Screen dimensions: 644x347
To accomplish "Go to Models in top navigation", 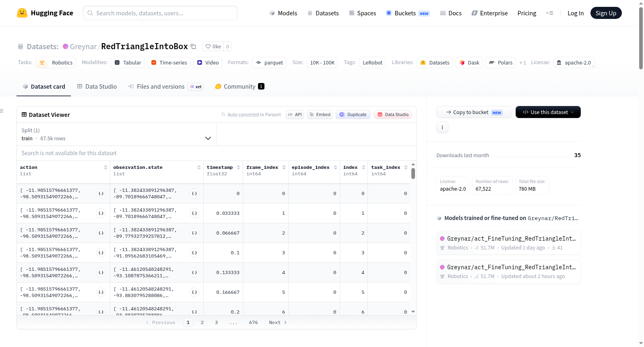I will coord(283,13).
